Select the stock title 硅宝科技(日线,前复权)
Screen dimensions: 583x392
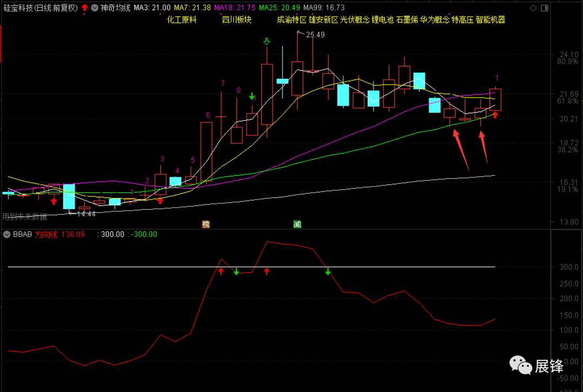pos(41,8)
